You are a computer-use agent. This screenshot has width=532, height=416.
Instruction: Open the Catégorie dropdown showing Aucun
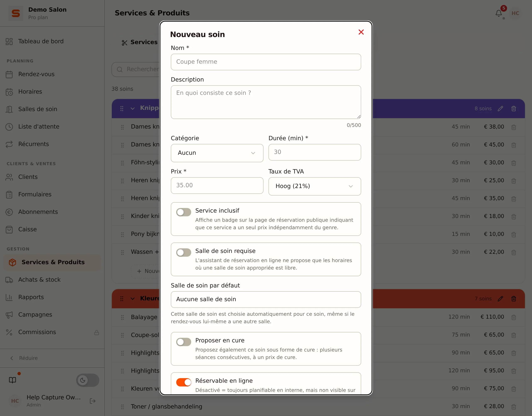tap(217, 153)
